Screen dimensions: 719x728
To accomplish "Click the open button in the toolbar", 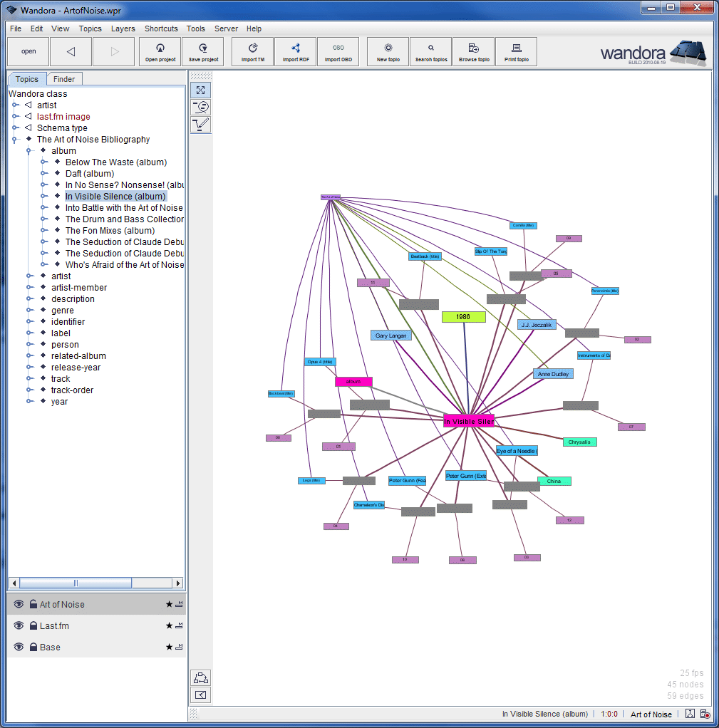I will click(29, 52).
